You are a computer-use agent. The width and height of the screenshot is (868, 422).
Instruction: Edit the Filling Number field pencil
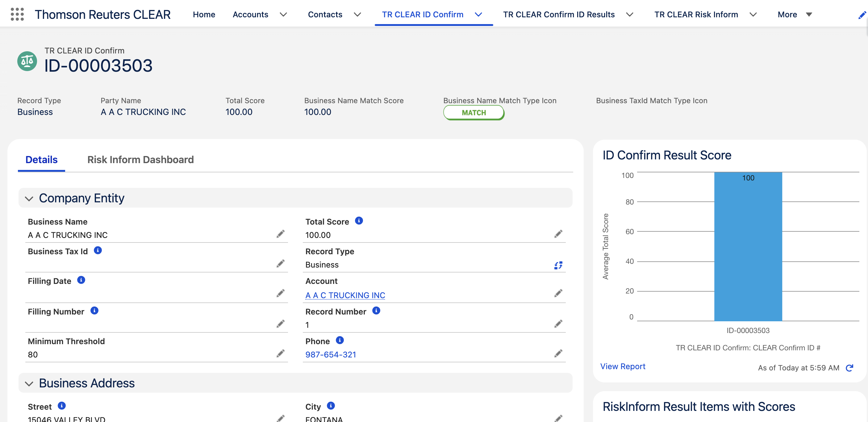280,324
